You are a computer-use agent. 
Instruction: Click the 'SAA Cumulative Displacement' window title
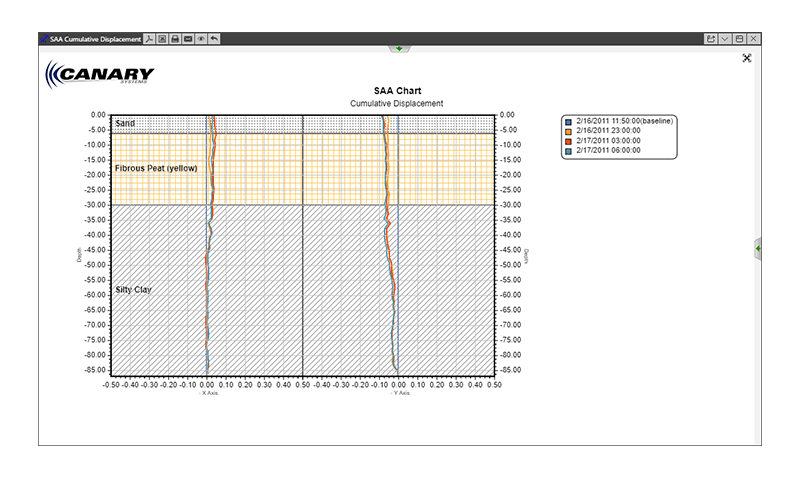tap(95, 39)
